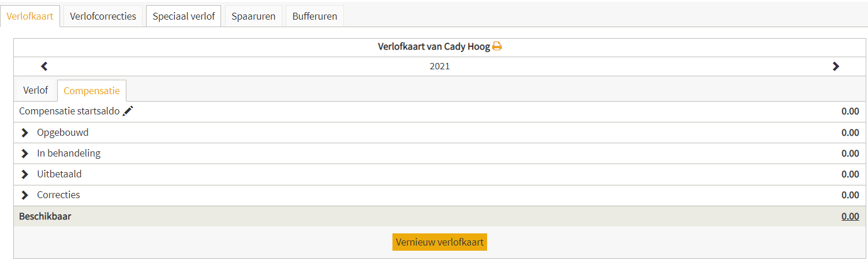Select the Compensatie sub-tab
Screen dimensions: 868x264
click(x=92, y=91)
